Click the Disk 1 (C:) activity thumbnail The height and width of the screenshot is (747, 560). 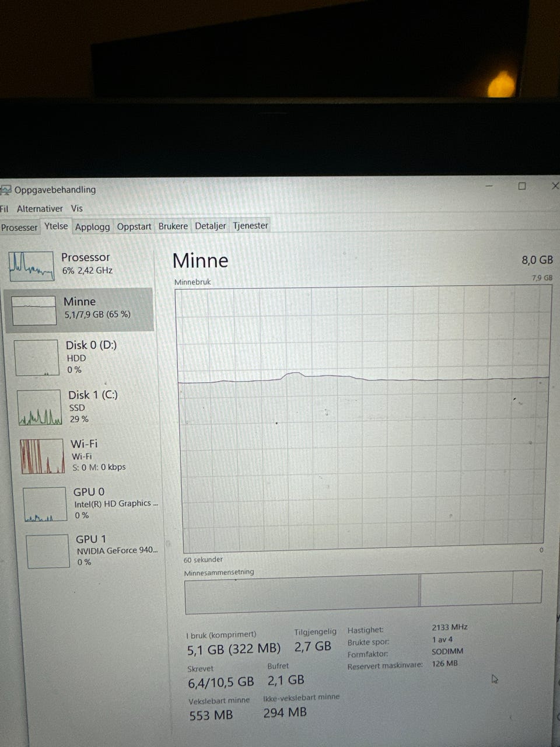(x=40, y=407)
